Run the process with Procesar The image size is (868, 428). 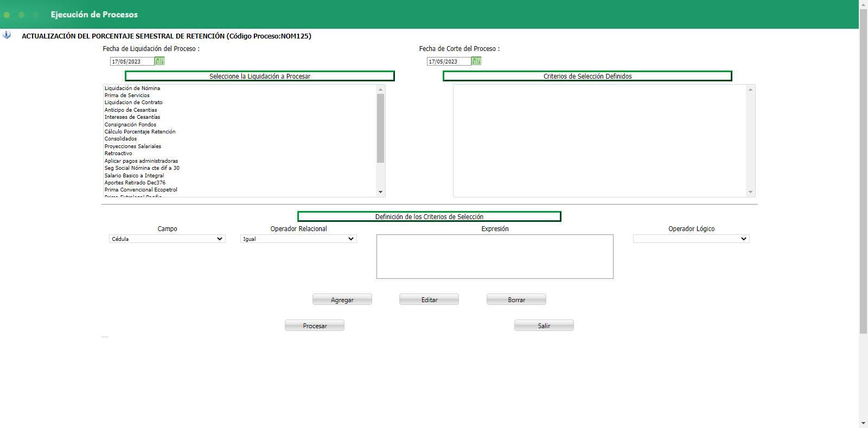click(x=315, y=325)
